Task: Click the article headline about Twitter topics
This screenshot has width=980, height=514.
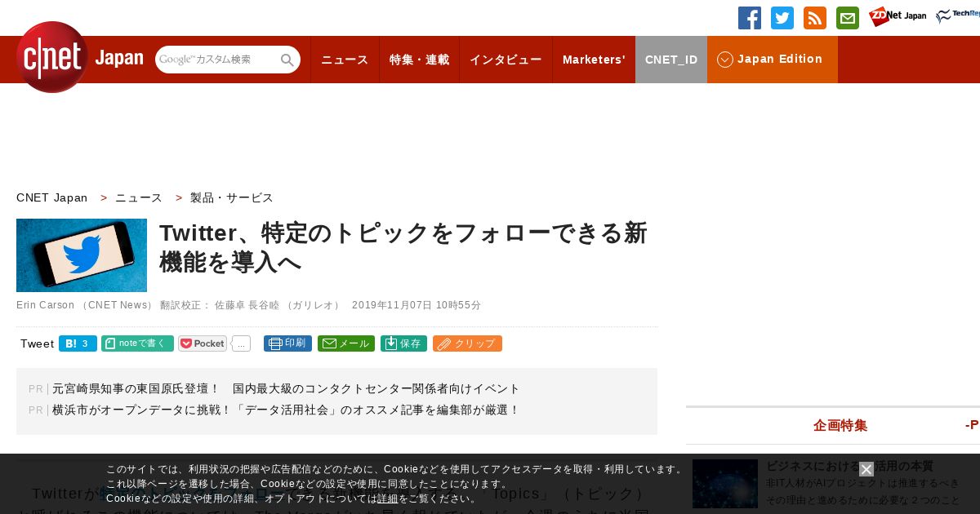Action: [x=403, y=247]
